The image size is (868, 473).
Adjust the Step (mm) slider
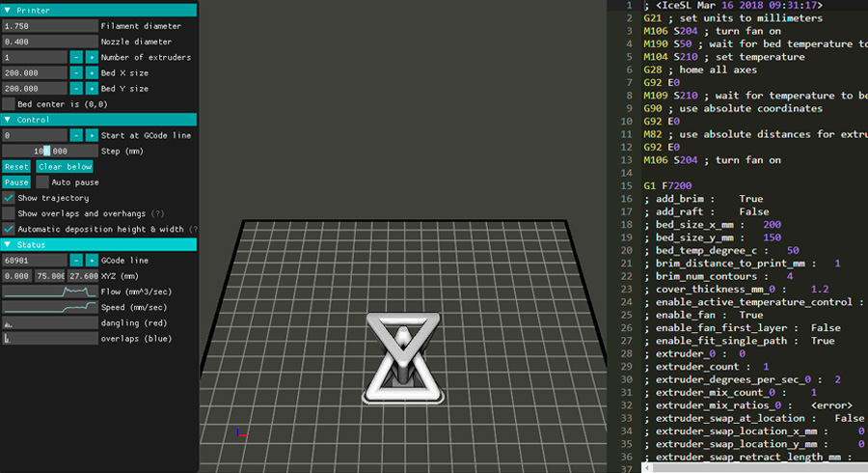[50, 151]
